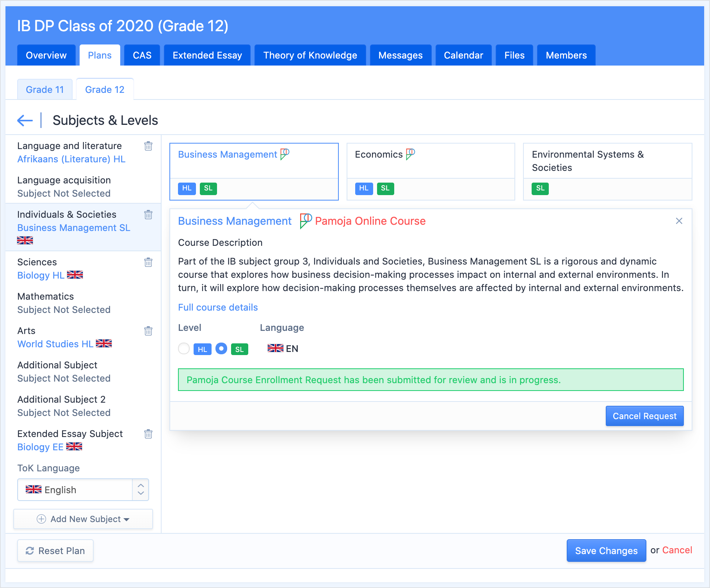Open the ToK Language dropdown
This screenshot has height=588, width=710.
(83, 490)
